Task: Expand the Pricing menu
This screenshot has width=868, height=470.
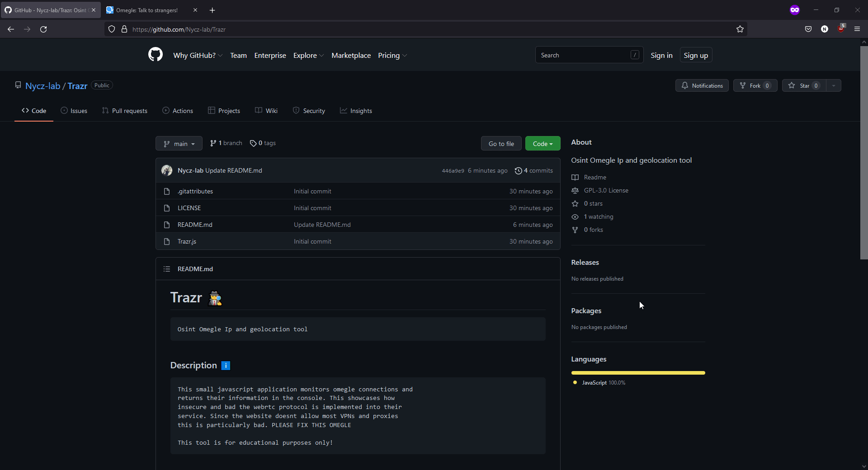Action: [392, 55]
